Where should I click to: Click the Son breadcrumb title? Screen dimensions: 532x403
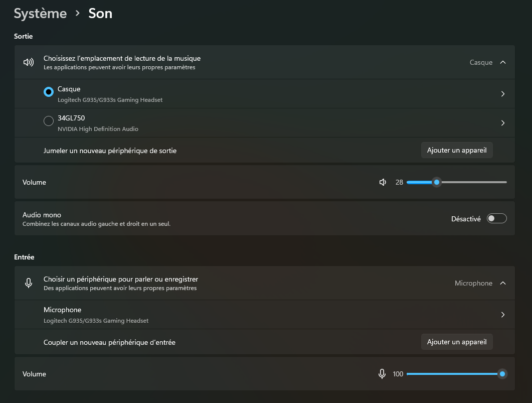click(x=100, y=14)
